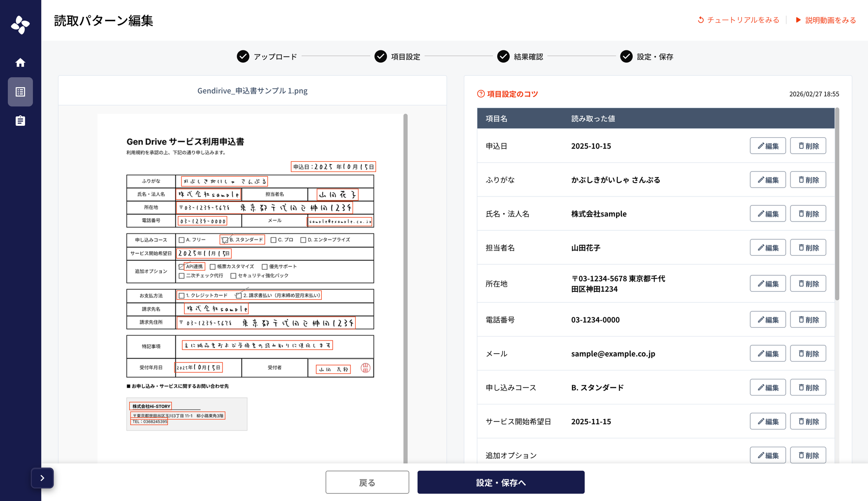Viewport: 868px width, 501px height.
Task: Click the 項目設定のコツ help icon
Action: tap(481, 94)
